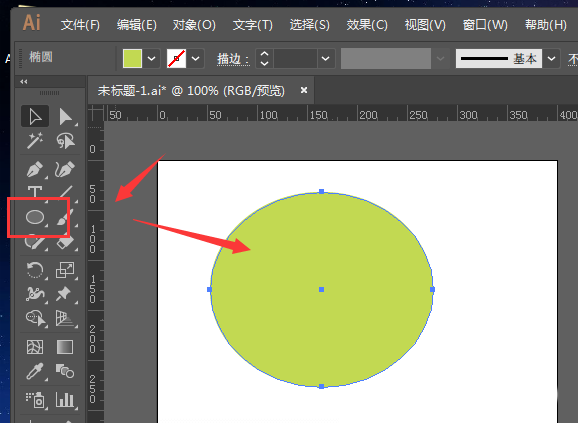This screenshot has width=578, height=423.
Task: Select the Scale tool
Action: coord(65,270)
